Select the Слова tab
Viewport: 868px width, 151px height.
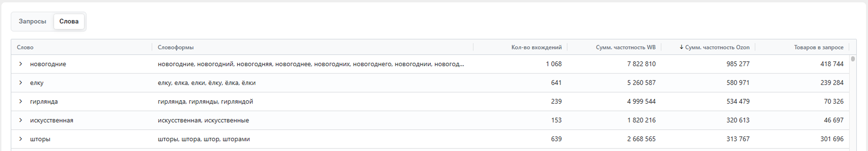[69, 22]
